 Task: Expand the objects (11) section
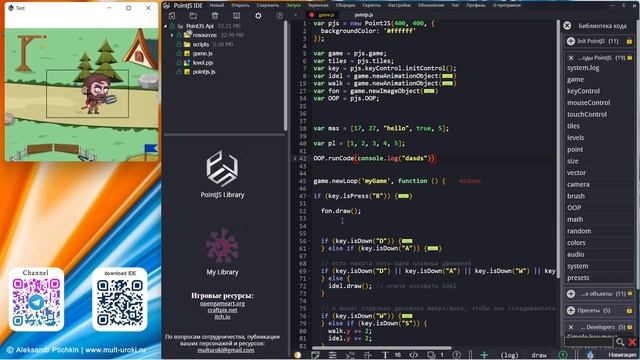(571, 293)
